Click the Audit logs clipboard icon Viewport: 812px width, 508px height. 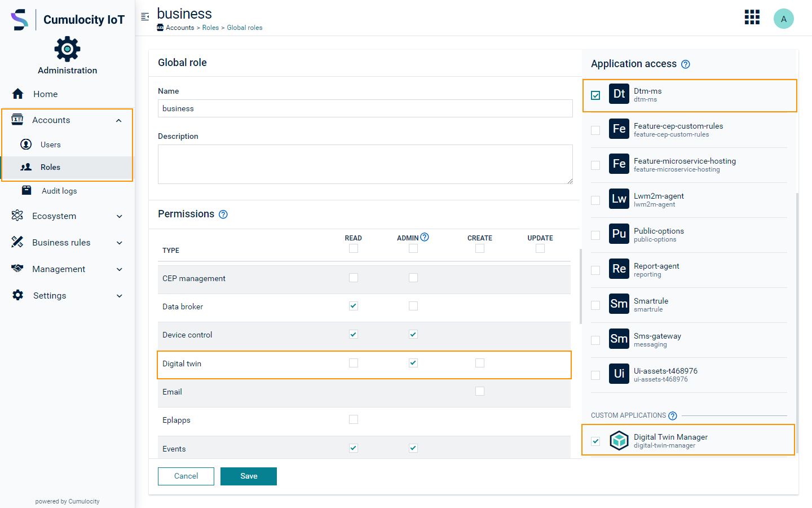pos(27,190)
